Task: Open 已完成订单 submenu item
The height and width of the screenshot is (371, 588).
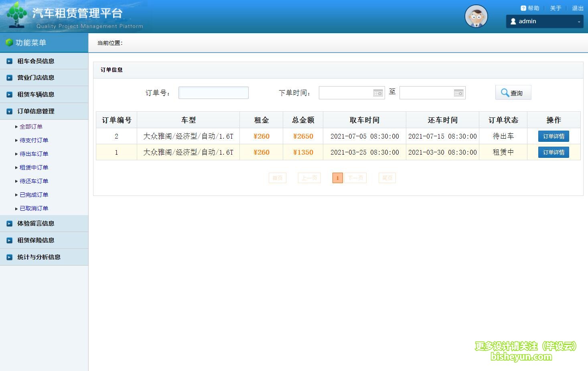Action: click(34, 195)
